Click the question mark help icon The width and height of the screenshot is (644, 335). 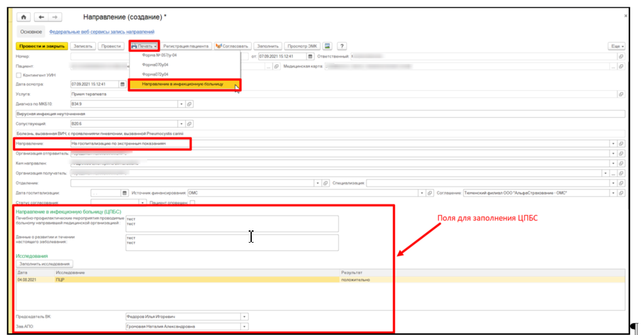342,46
